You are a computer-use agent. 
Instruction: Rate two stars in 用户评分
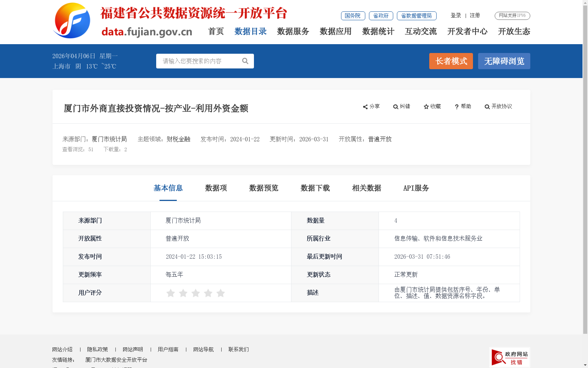coord(183,293)
